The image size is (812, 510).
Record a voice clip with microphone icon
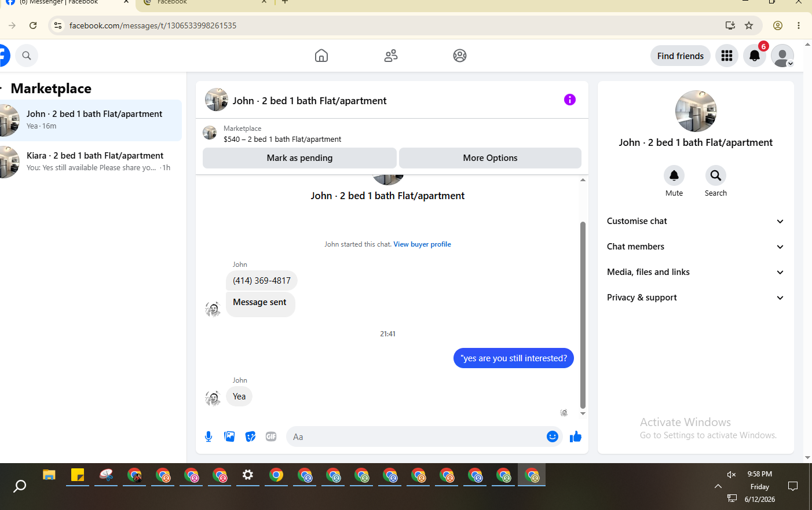point(209,436)
